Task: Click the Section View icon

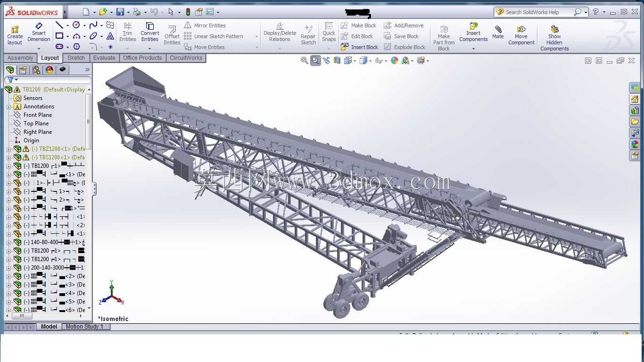Action: 337,60
